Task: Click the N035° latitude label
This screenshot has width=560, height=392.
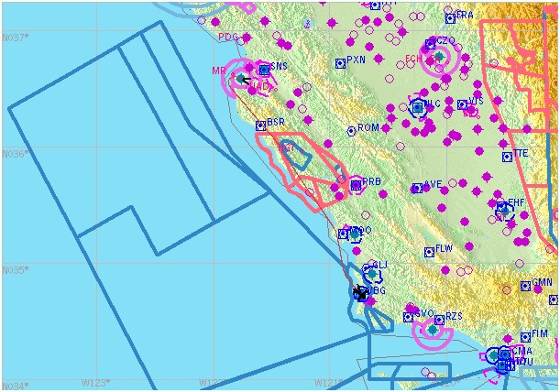Action: coord(15,270)
